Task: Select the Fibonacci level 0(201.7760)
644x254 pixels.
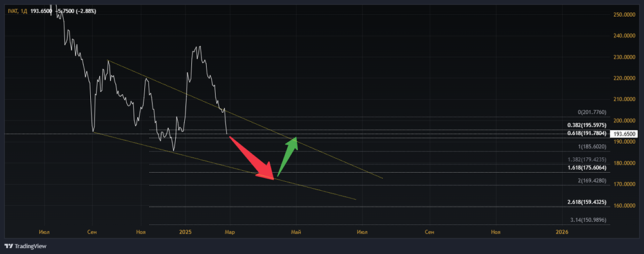Action: click(591, 113)
